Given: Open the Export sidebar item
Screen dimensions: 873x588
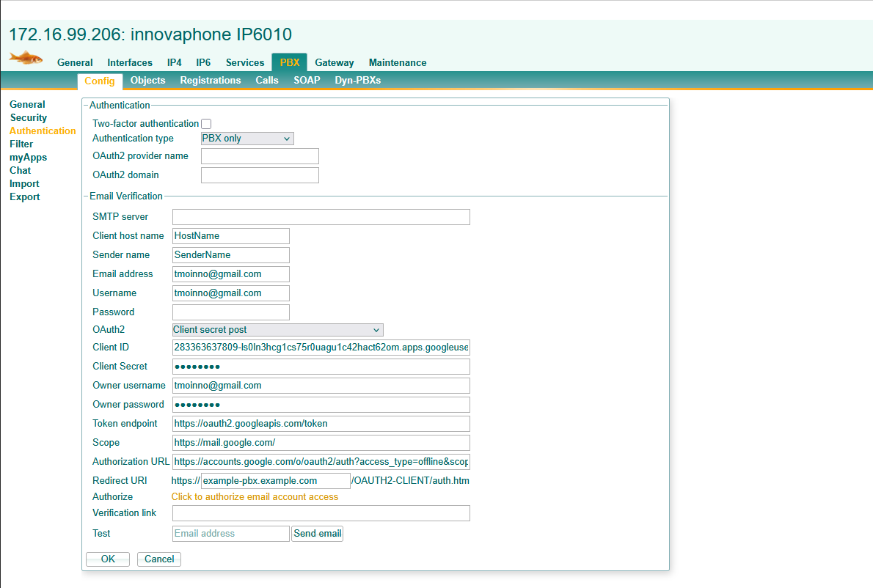Looking at the screenshot, I should pyautogui.click(x=25, y=197).
